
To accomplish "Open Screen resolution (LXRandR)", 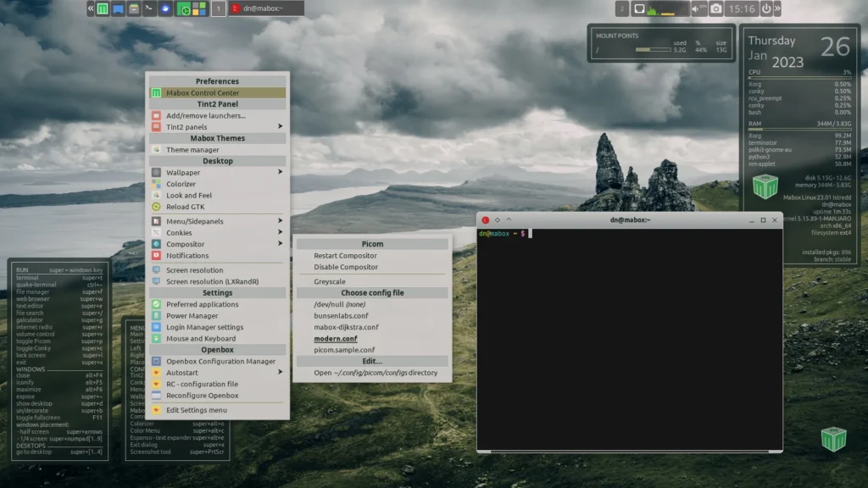I will coord(217,281).
